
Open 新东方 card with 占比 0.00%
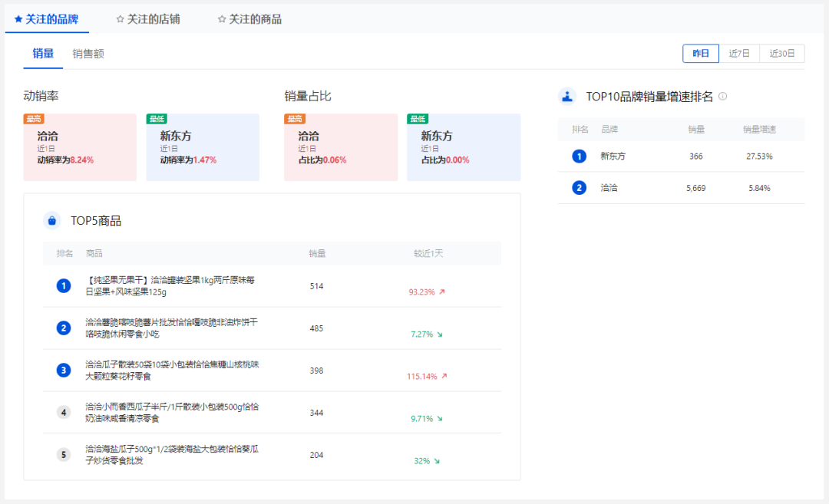pyautogui.click(x=464, y=147)
